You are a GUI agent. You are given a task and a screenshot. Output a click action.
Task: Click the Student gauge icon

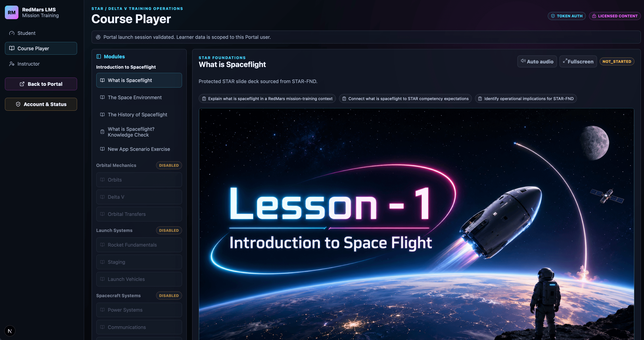pos(12,33)
